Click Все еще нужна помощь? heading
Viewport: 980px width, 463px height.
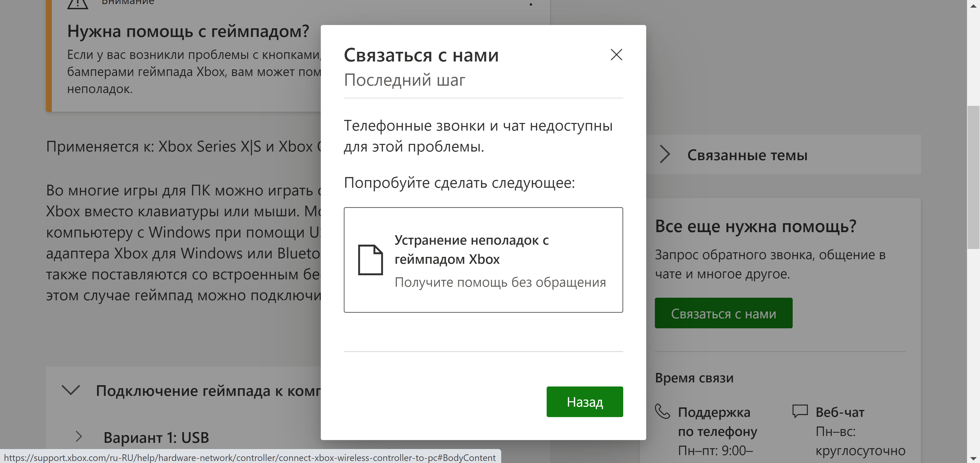pos(755,226)
